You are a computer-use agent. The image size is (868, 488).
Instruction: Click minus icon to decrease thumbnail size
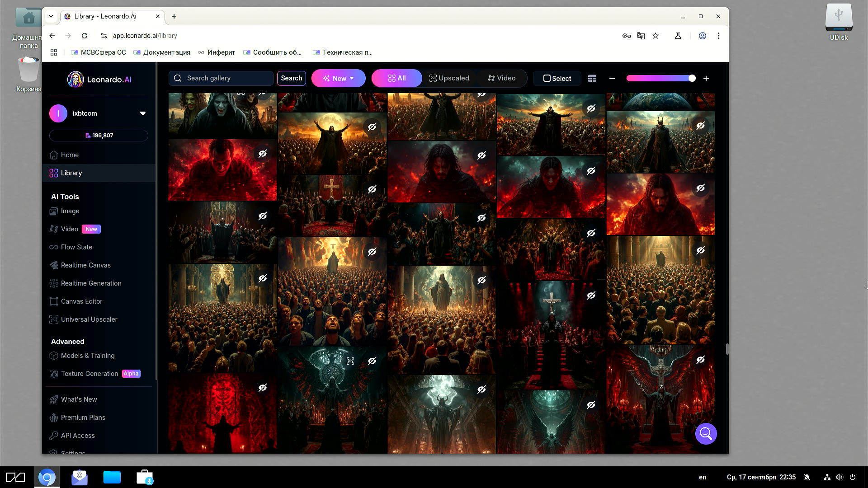tap(612, 79)
